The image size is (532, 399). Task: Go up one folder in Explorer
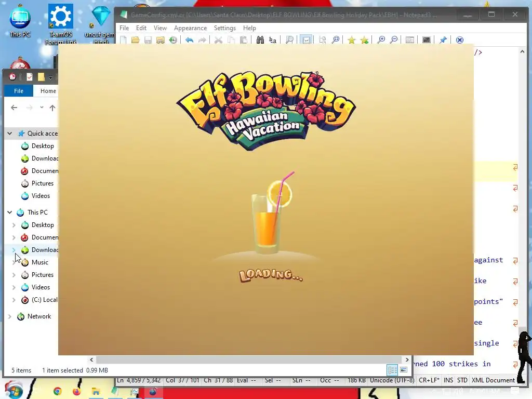pyautogui.click(x=52, y=108)
